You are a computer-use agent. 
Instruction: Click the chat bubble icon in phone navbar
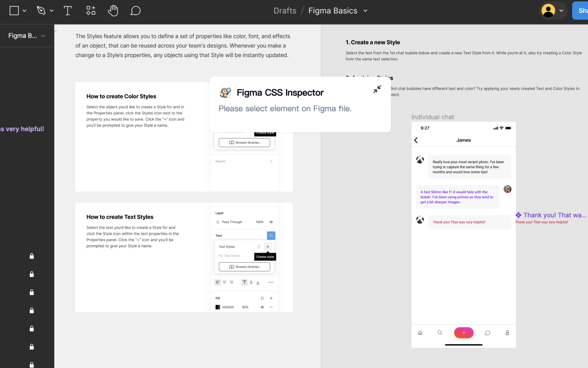click(x=487, y=333)
